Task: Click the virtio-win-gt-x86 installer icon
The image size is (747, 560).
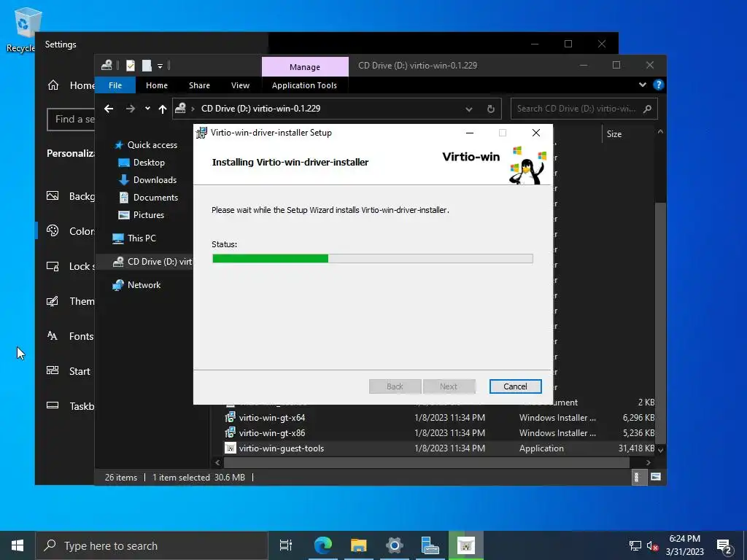Action: (230, 433)
